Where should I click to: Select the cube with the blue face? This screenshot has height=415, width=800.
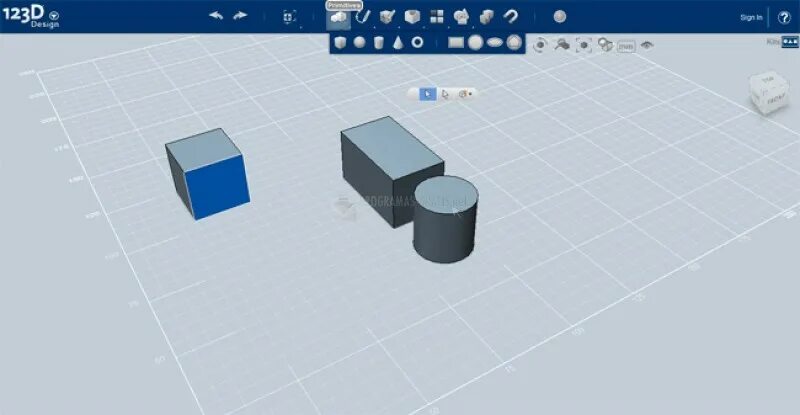coord(207,174)
